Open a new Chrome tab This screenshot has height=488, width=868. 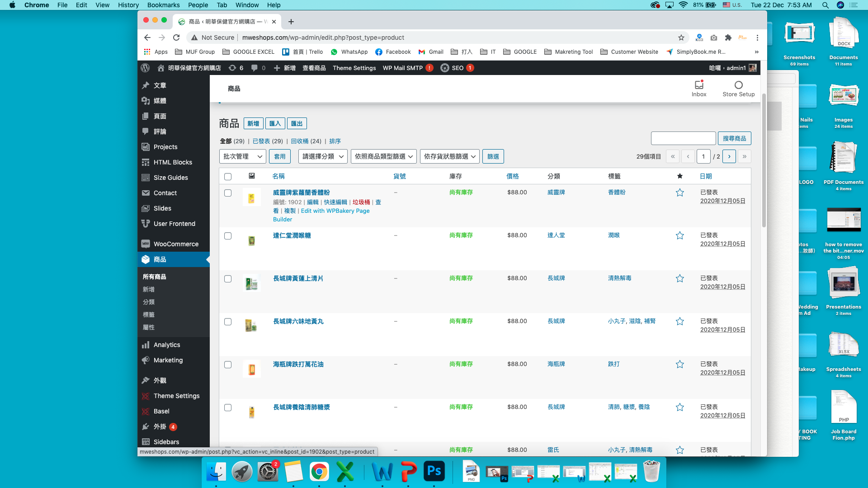[x=291, y=22]
